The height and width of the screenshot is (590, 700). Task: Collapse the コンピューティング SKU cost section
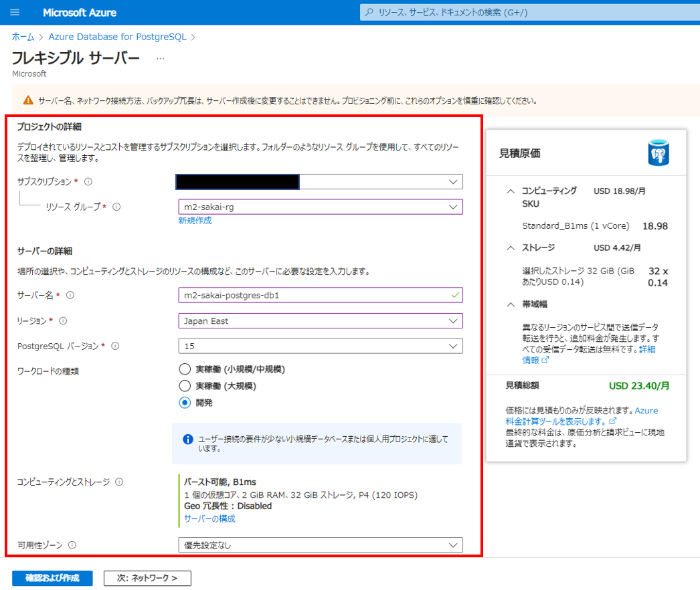[511, 191]
